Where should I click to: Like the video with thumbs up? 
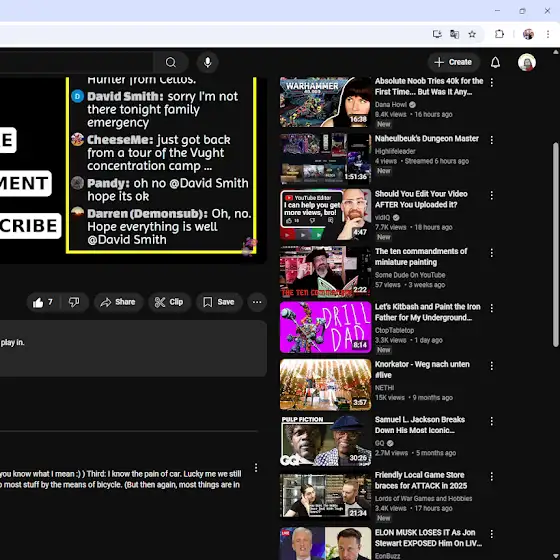tap(43, 302)
